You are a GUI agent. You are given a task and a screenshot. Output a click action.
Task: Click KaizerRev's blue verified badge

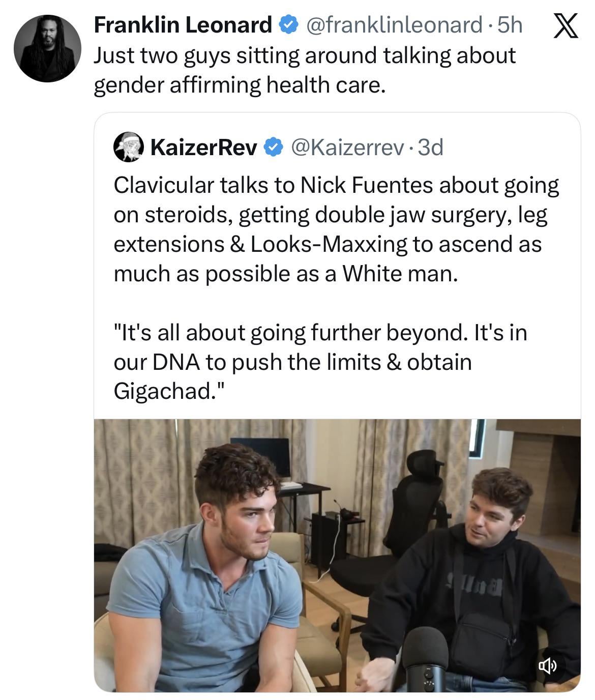pyautogui.click(x=274, y=148)
